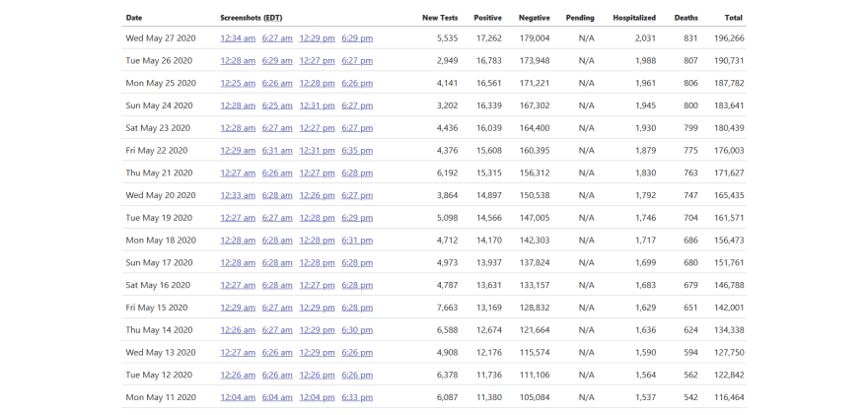The image size is (868, 415).
Task: Click the 6:35 pm link for May 22
Action: [357, 151]
